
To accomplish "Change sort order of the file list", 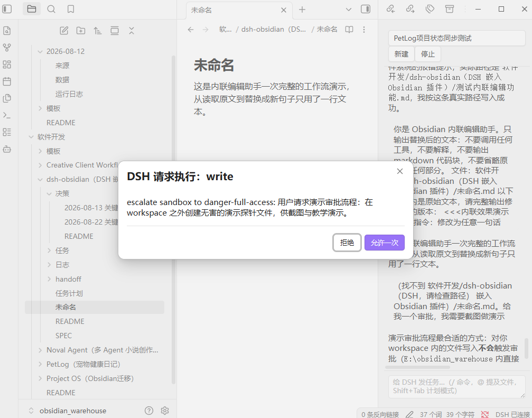I will click(98, 31).
